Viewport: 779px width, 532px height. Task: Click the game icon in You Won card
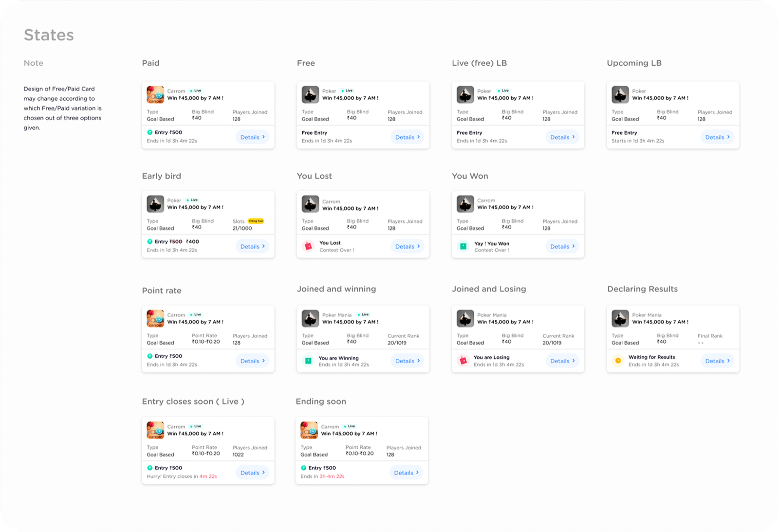tap(465, 204)
